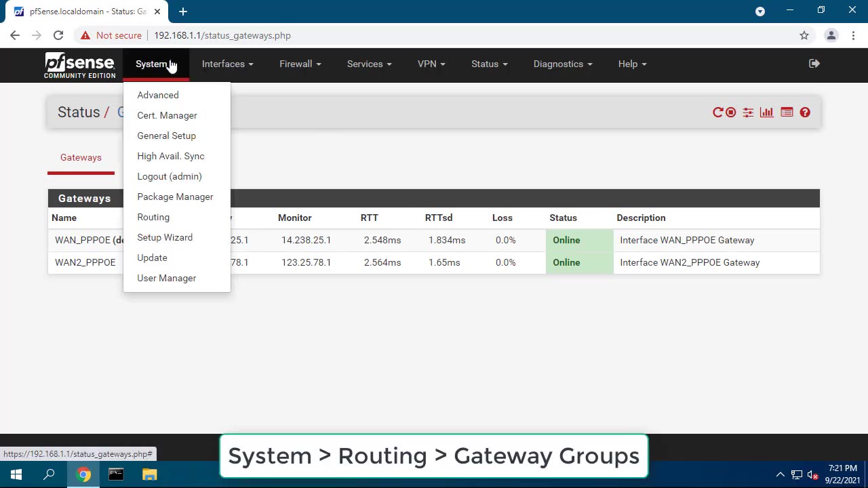The image size is (868, 488).
Task: Click the Loss column header
Action: tap(502, 218)
